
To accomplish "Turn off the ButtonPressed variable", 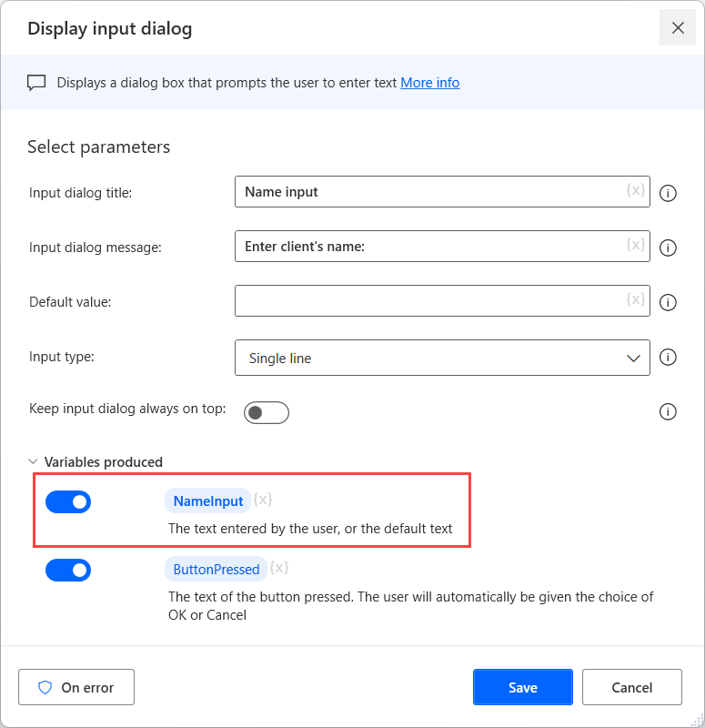I will click(68, 570).
